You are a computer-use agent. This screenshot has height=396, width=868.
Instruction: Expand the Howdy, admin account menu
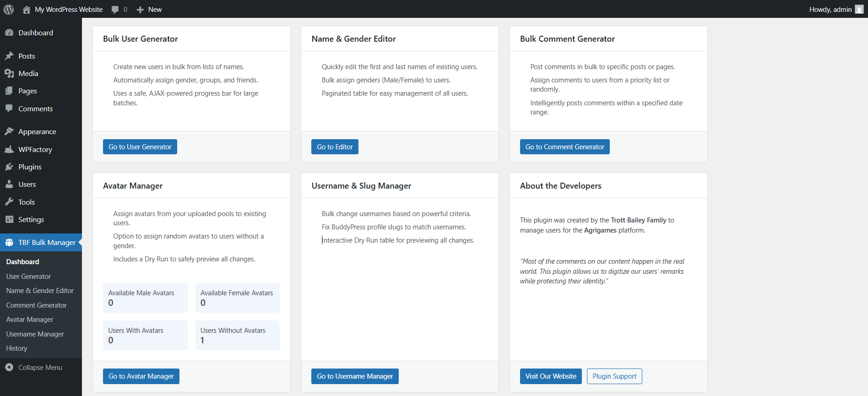click(830, 10)
